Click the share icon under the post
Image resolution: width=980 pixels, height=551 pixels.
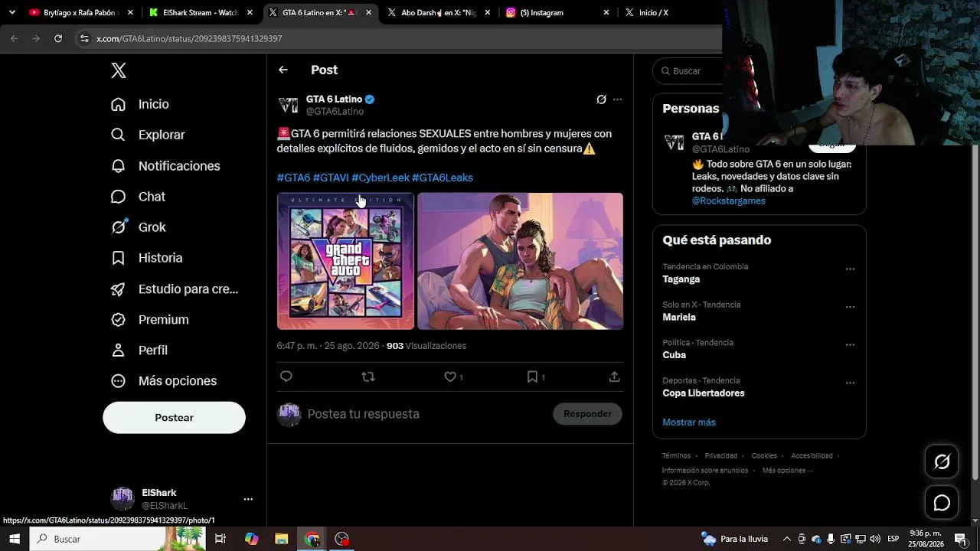[x=614, y=377]
